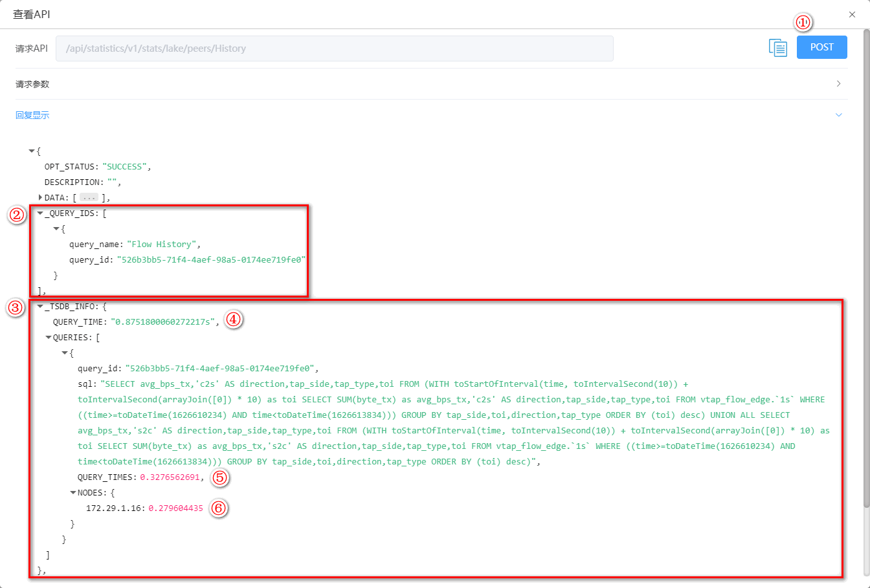
Task: Collapse the first _QUERY_IDS object item
Action: coord(56,229)
